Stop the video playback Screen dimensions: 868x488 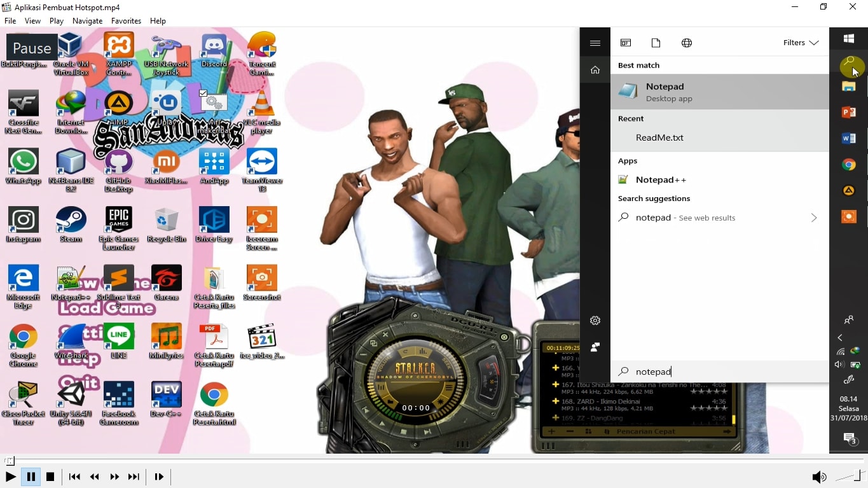(50, 477)
